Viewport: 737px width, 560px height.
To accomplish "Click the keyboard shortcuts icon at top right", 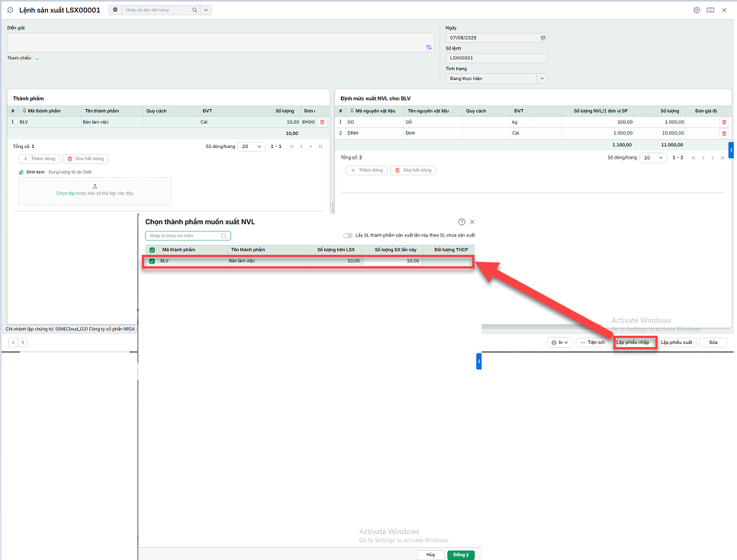I will click(710, 10).
